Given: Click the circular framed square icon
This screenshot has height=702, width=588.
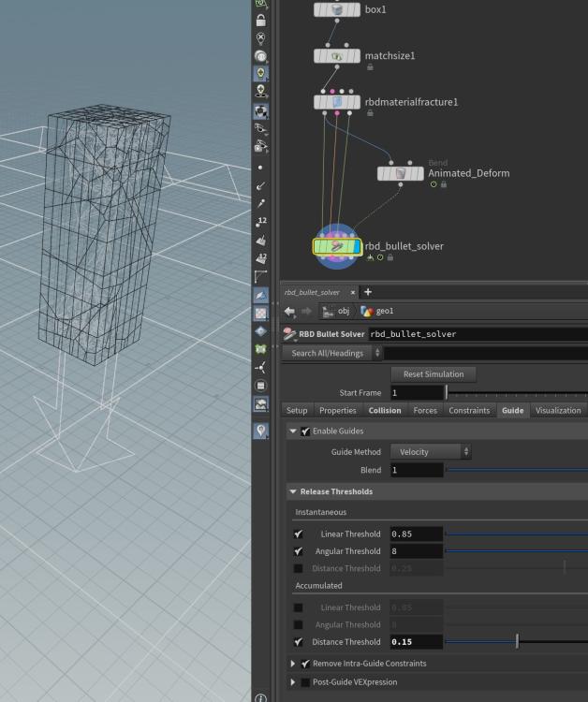Looking at the screenshot, I should coord(260,386).
